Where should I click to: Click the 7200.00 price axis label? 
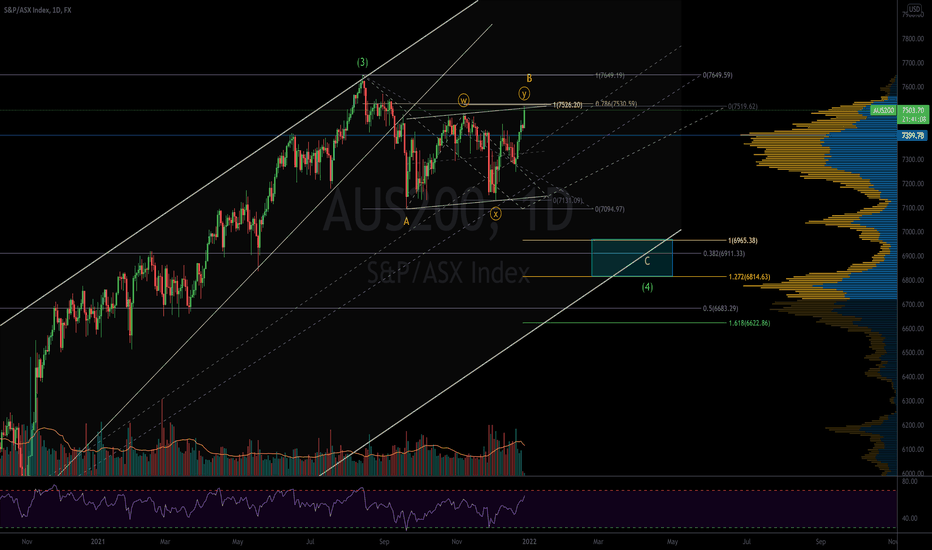(912, 184)
